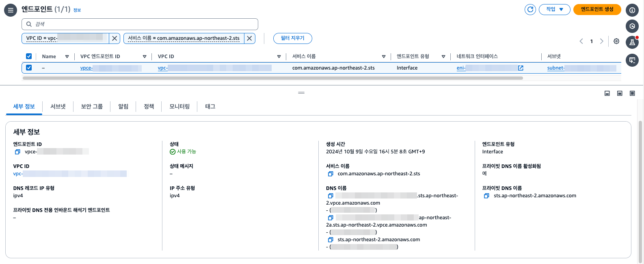The image size is (644, 264).
Task: Switch to the 세부 정보 tab
Action: 24,107
